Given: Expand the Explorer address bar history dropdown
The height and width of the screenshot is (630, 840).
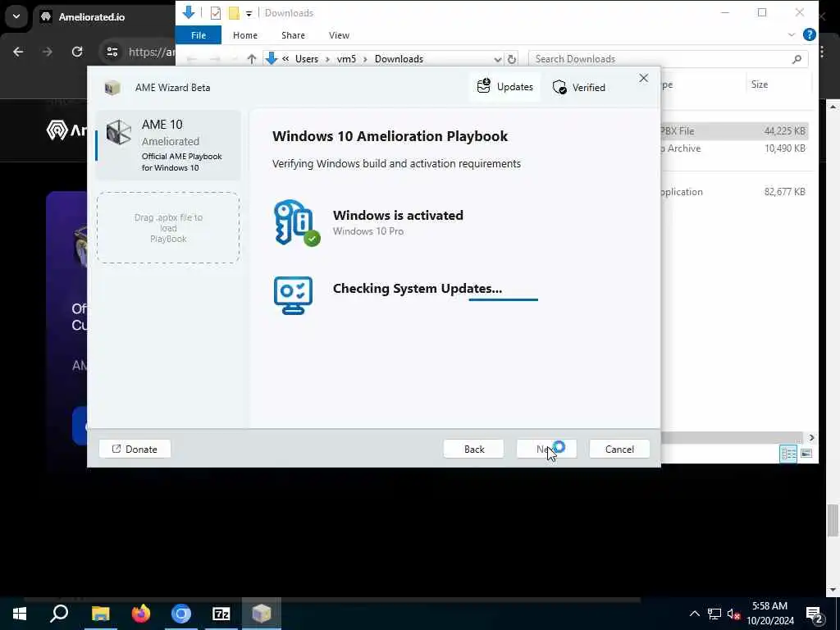Looking at the screenshot, I should (498, 59).
